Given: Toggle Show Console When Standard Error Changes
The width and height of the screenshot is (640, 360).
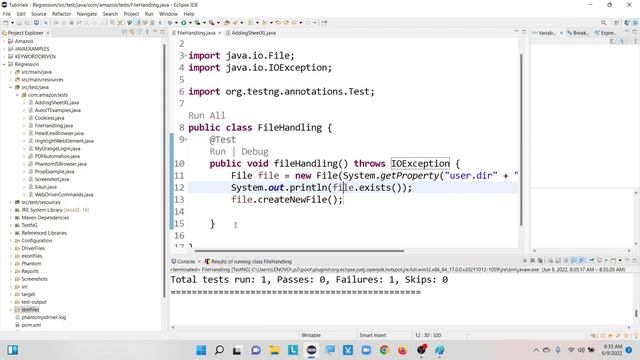Looking at the screenshot, I should pos(581,260).
